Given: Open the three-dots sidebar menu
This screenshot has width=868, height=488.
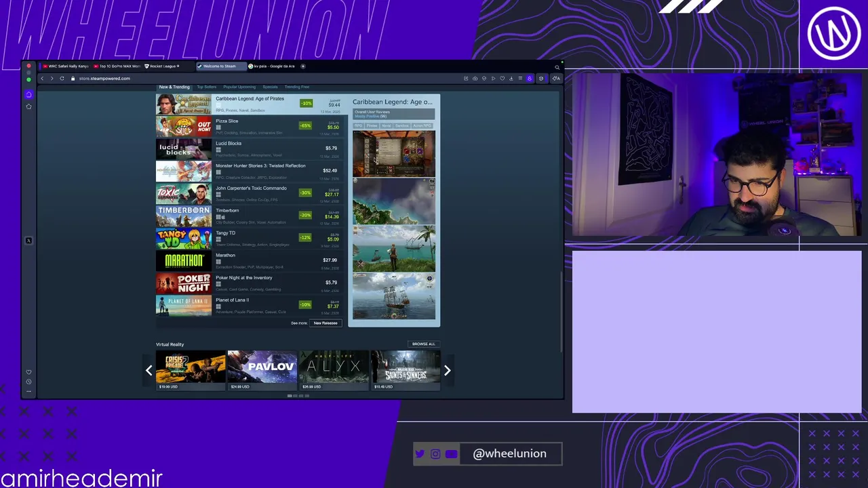Looking at the screenshot, I should tap(28, 391).
